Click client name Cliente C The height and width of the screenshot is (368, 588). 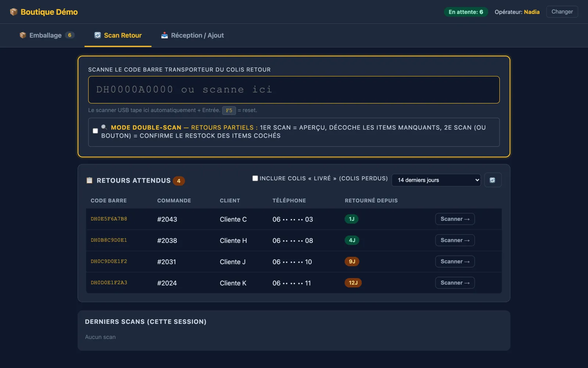pos(233,219)
